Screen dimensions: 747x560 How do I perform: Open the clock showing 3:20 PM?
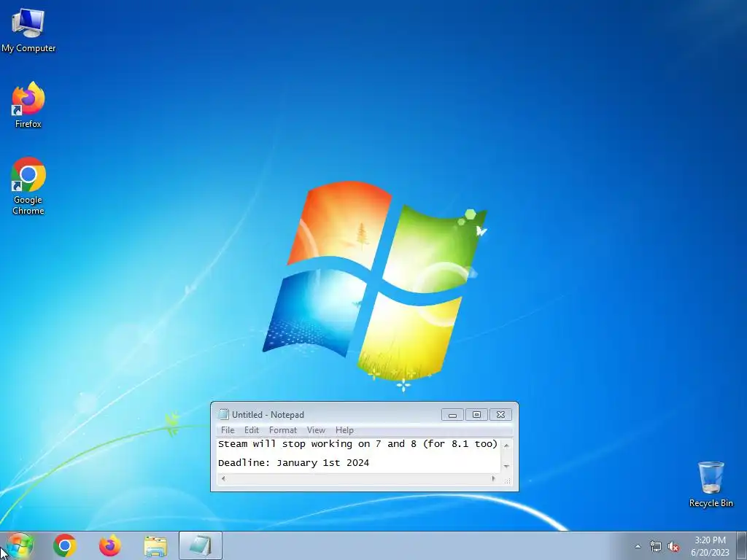pos(710,546)
